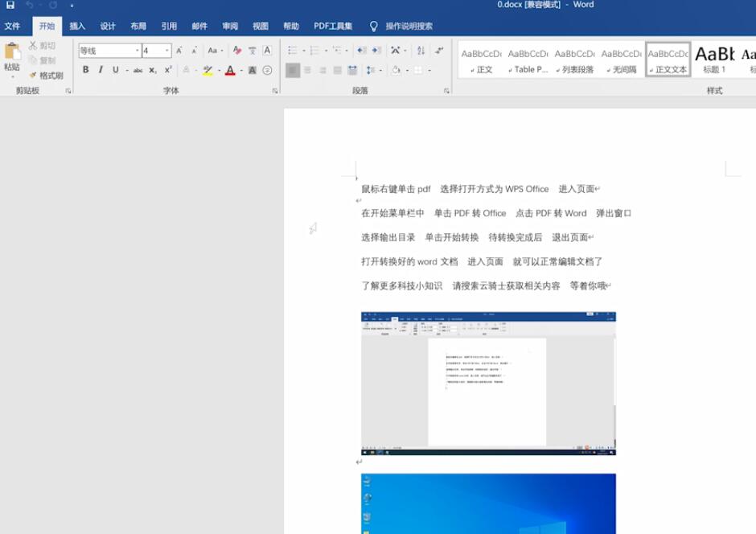Click the enclosed character circle icon

[267, 70]
